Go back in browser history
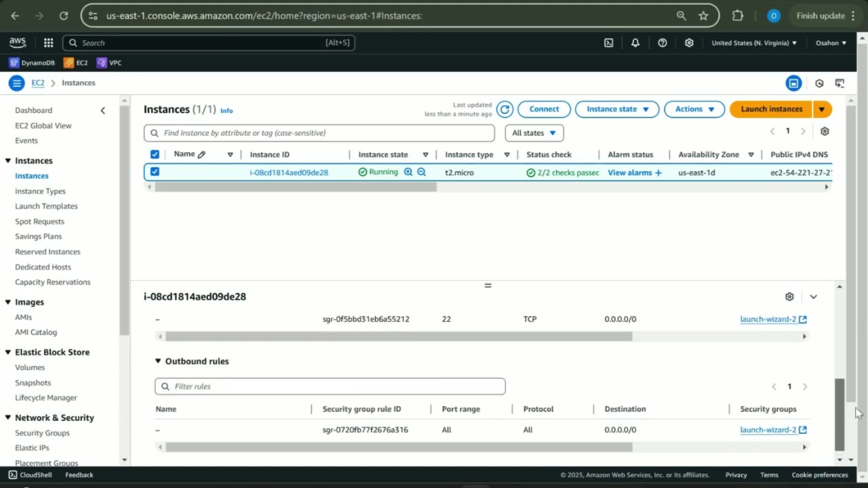868x488 pixels. coord(15,16)
